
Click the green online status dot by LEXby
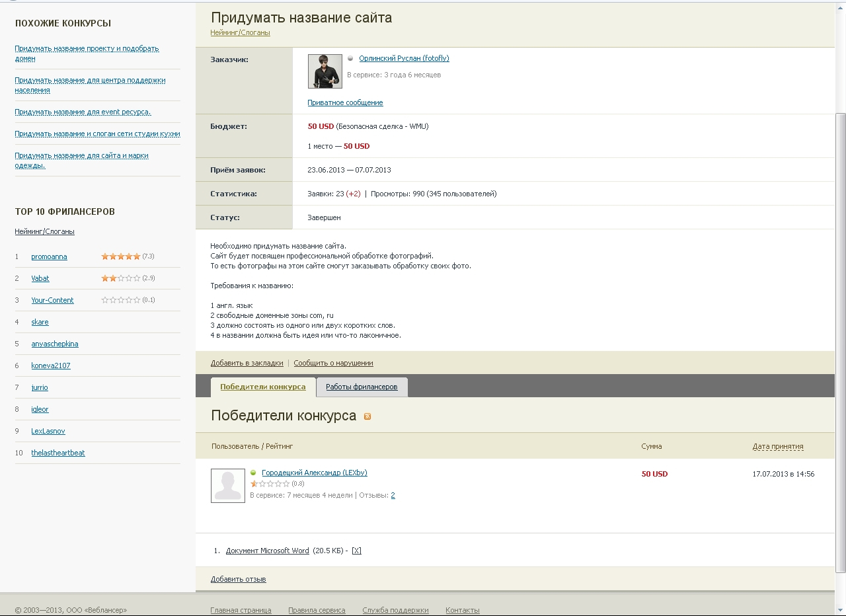coord(253,473)
